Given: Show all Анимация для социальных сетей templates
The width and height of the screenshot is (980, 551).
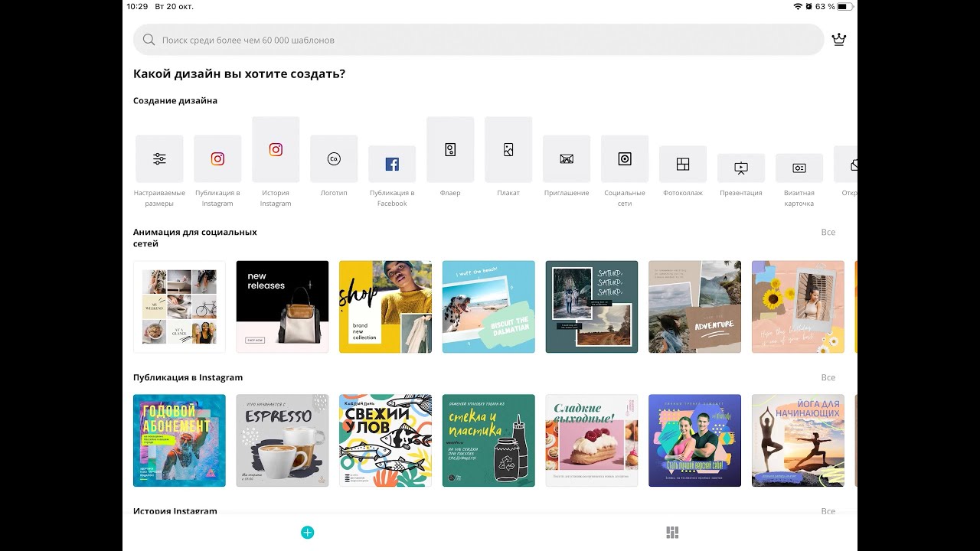Looking at the screenshot, I should point(828,232).
